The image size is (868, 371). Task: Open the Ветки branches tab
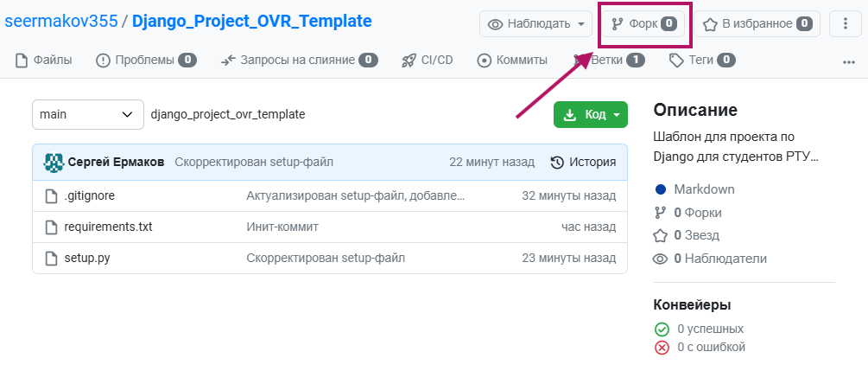pos(609,60)
